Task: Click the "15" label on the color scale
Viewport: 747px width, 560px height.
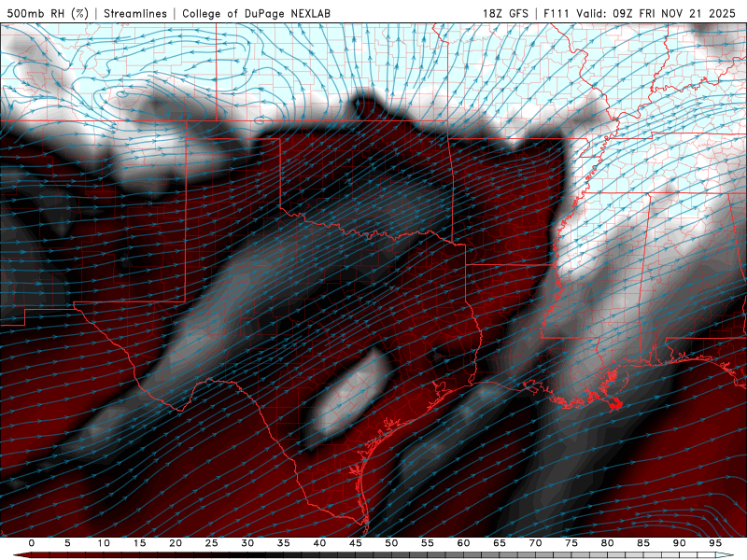Action: coord(139,543)
